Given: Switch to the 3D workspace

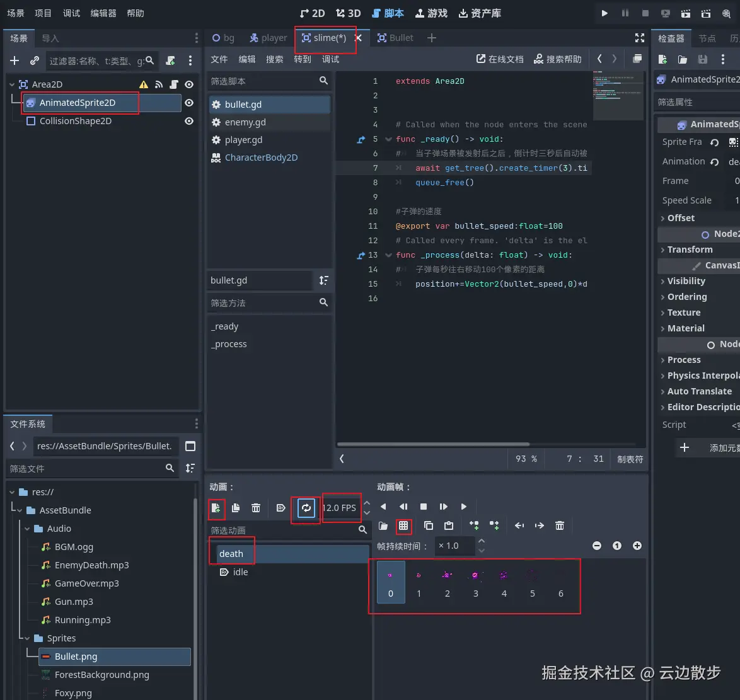Looking at the screenshot, I should (x=348, y=13).
